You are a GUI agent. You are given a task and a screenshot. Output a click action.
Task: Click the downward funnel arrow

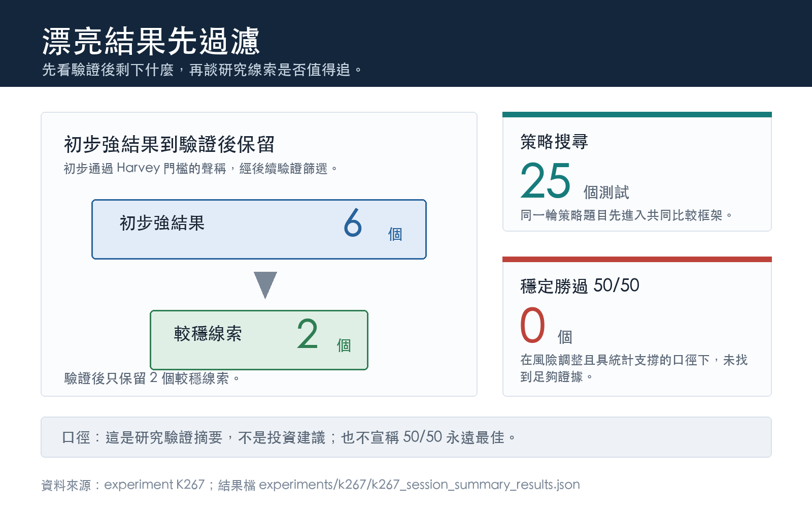click(265, 285)
